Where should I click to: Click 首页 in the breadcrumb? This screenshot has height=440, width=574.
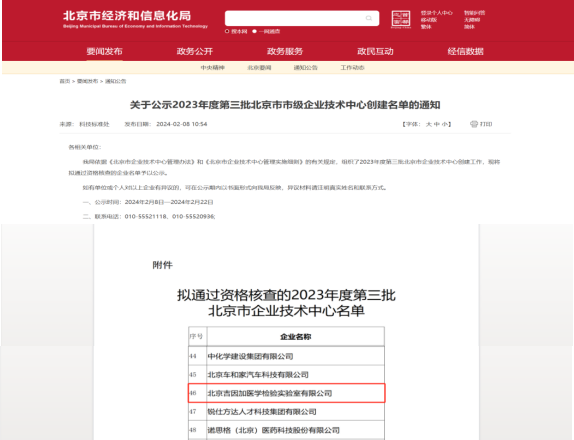(65, 81)
